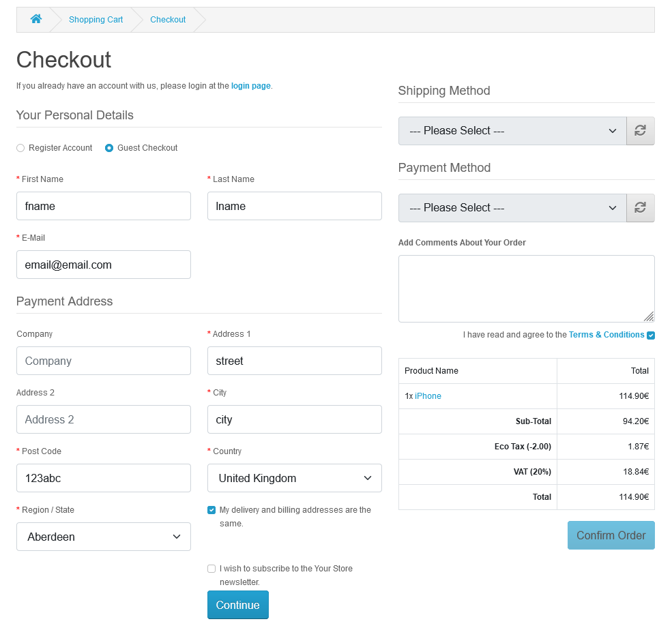Uncheck delivery and billing addresses are same
The height and width of the screenshot is (628, 672).
[x=211, y=510]
